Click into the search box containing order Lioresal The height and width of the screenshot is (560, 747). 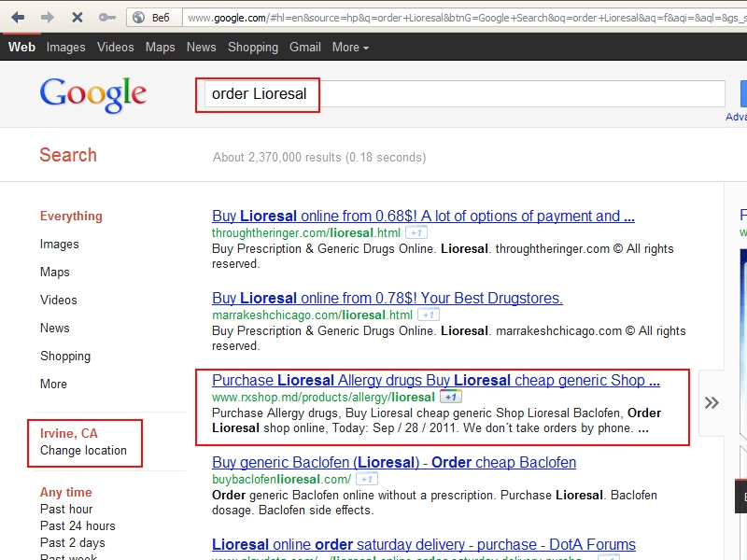[464, 94]
